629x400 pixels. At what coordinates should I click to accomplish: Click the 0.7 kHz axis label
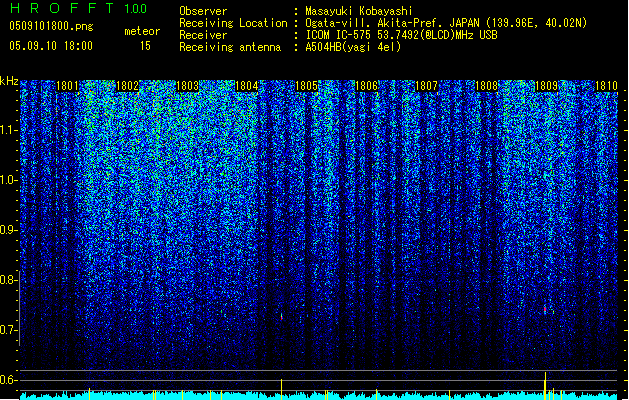click(x=7, y=330)
